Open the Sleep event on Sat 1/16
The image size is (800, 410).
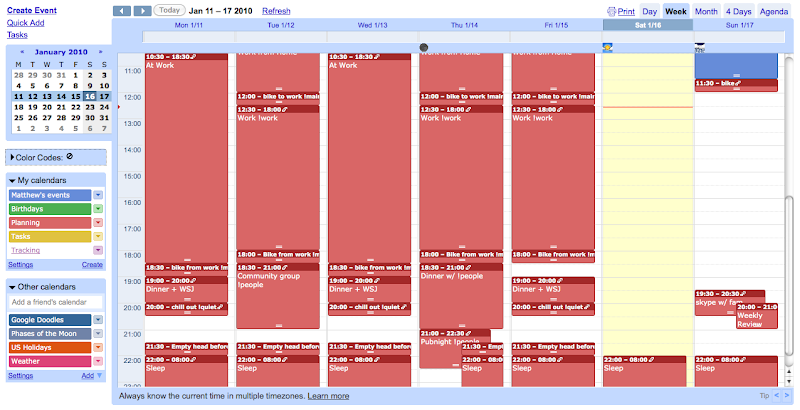click(x=645, y=371)
